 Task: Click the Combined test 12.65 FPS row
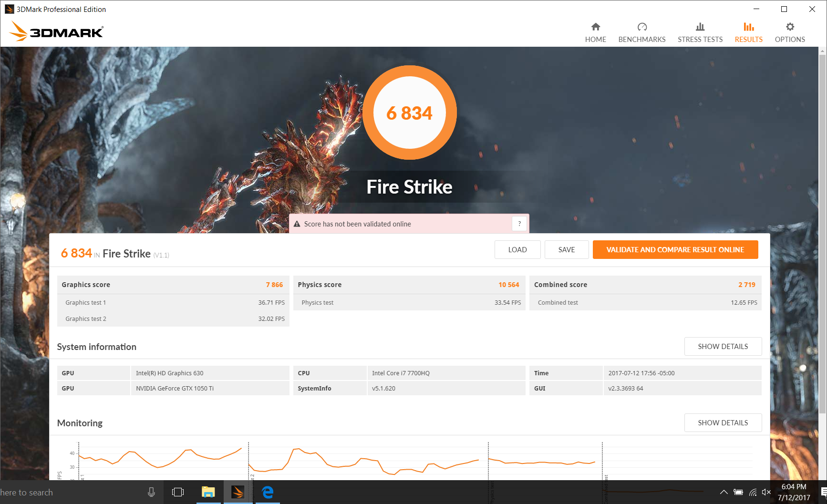pos(645,303)
